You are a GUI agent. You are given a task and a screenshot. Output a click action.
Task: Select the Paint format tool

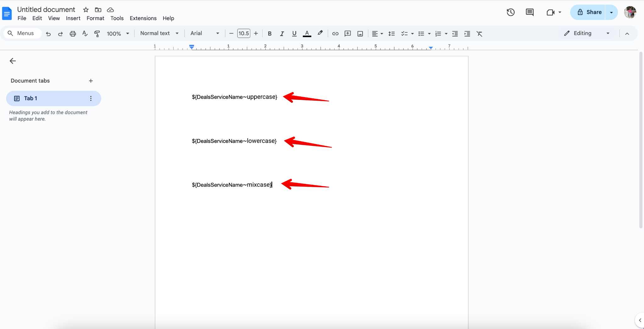pyautogui.click(x=97, y=34)
